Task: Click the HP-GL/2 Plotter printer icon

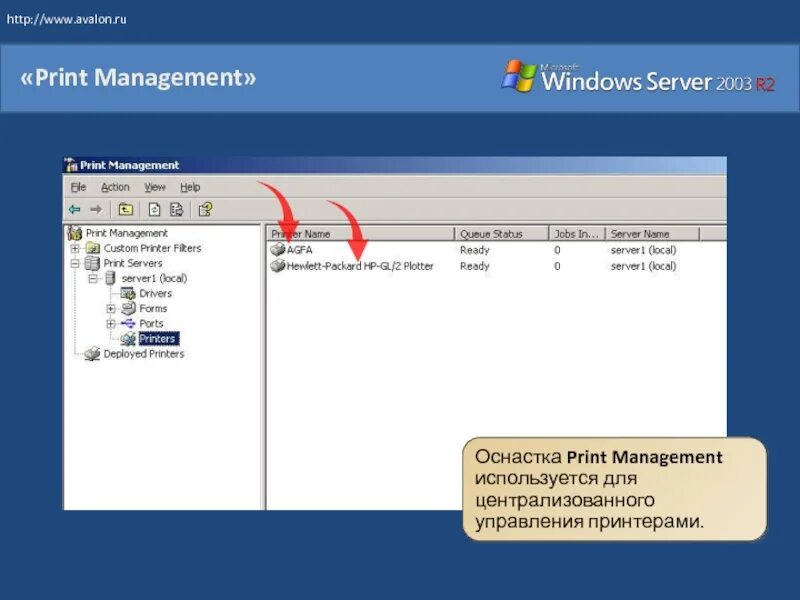Action: (x=278, y=266)
